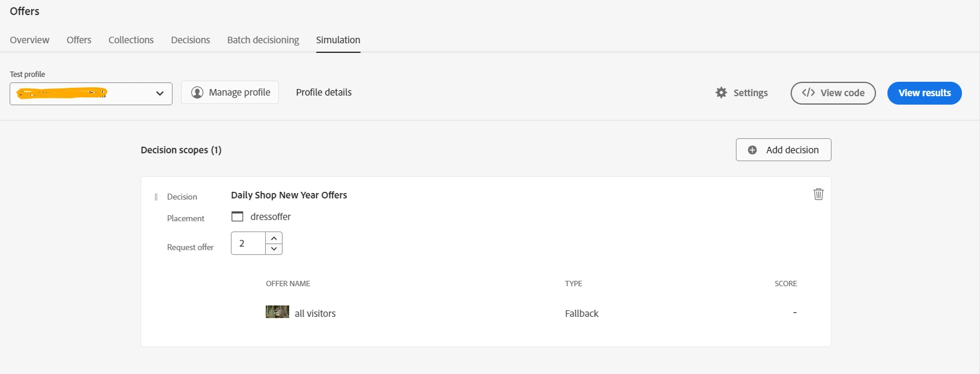Click the Settings gear icon

(721, 93)
